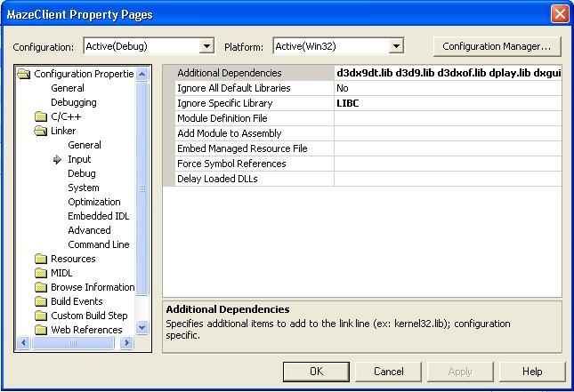Click tree horizontal scrollbar right arrow
574x392 pixels.
126,343
